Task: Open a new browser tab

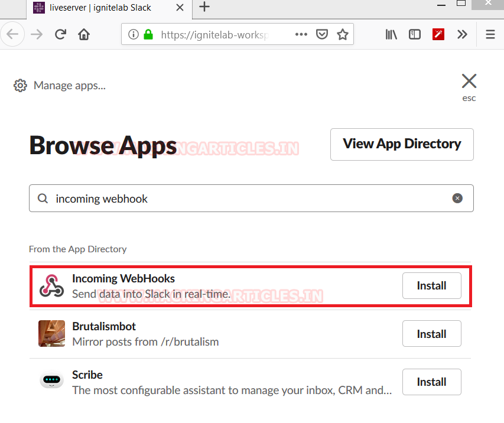Action: pyautogui.click(x=204, y=6)
